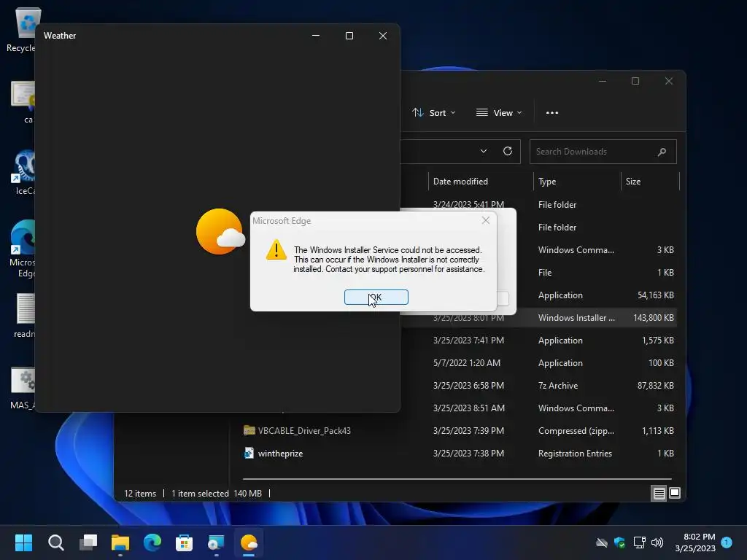Launch Microsoft Edge from the taskbar
Image resolution: width=747 pixels, height=560 pixels.
pyautogui.click(x=152, y=542)
